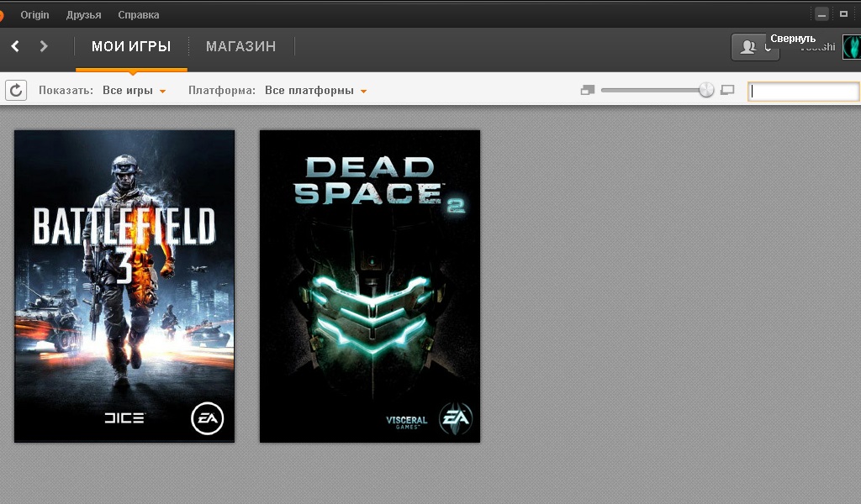Screen dimensions: 861x504
Task: Minimize the Origin window
Action: (x=821, y=15)
